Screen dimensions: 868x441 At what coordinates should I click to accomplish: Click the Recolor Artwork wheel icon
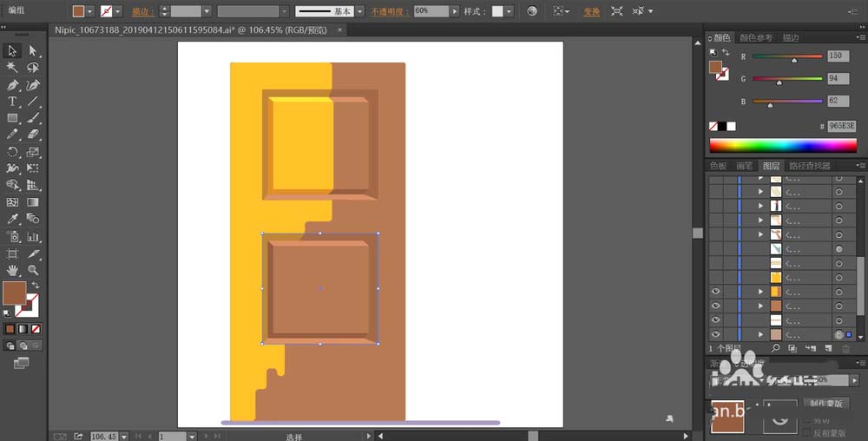pyautogui.click(x=531, y=11)
